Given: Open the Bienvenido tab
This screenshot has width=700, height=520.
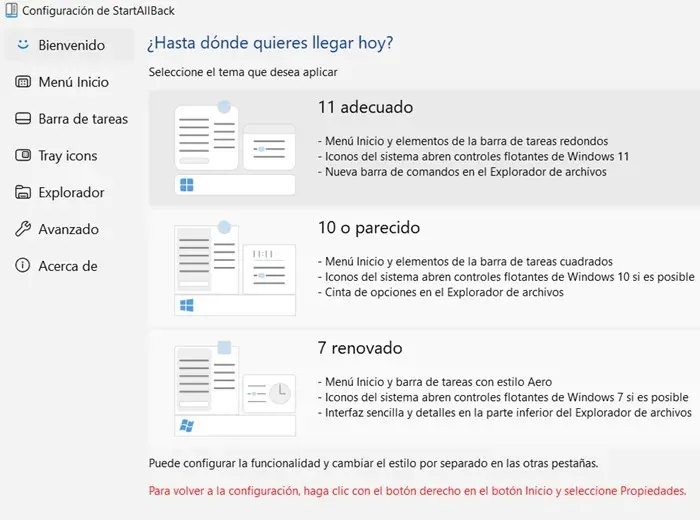Looking at the screenshot, I should point(69,45).
